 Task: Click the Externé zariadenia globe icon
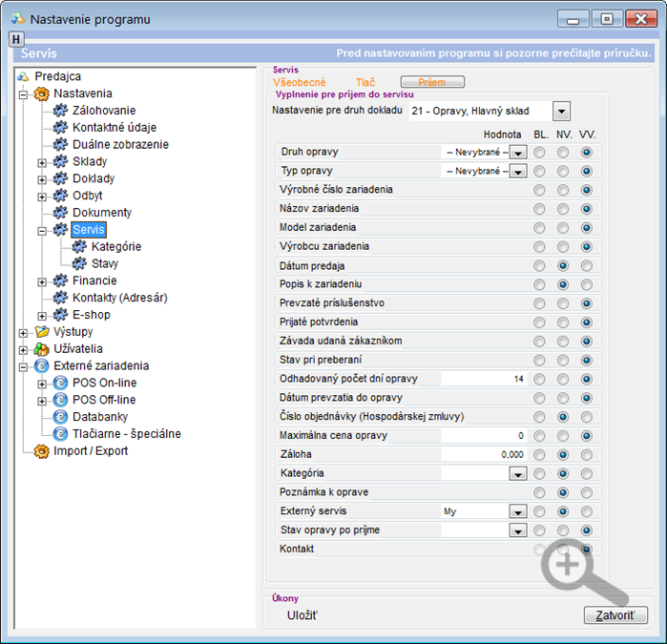click(x=42, y=365)
